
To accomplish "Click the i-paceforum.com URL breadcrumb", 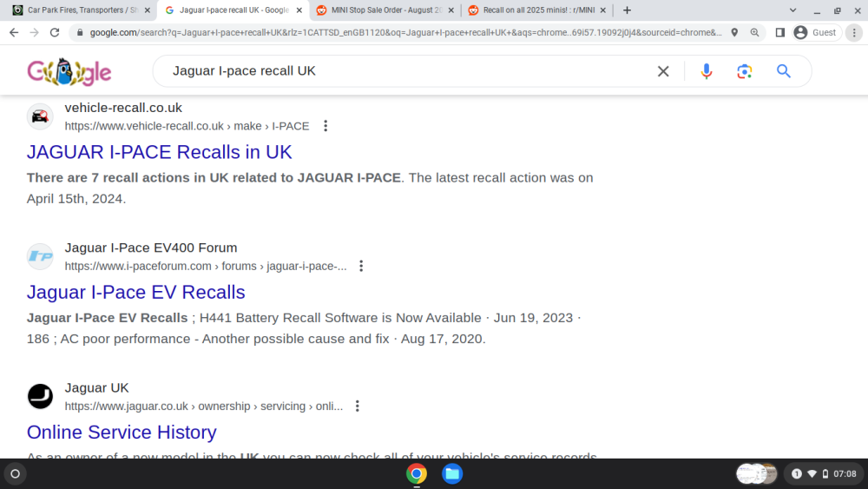I will (x=206, y=267).
